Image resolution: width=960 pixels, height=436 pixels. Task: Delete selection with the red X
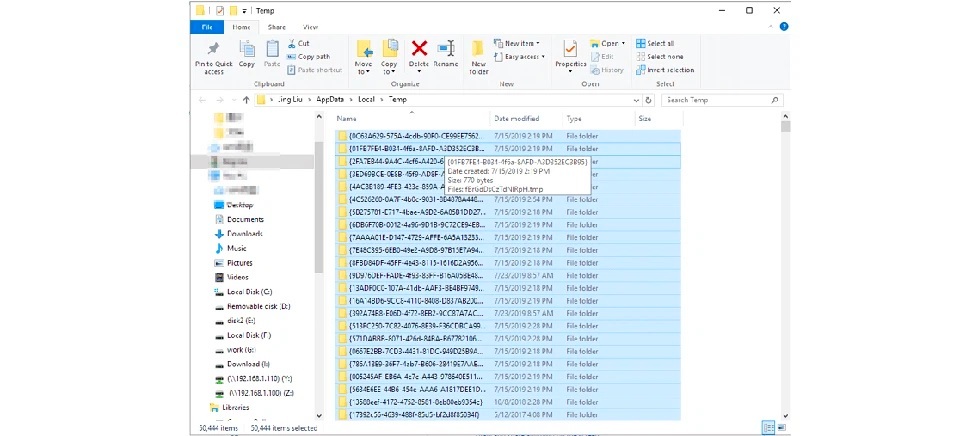419,48
